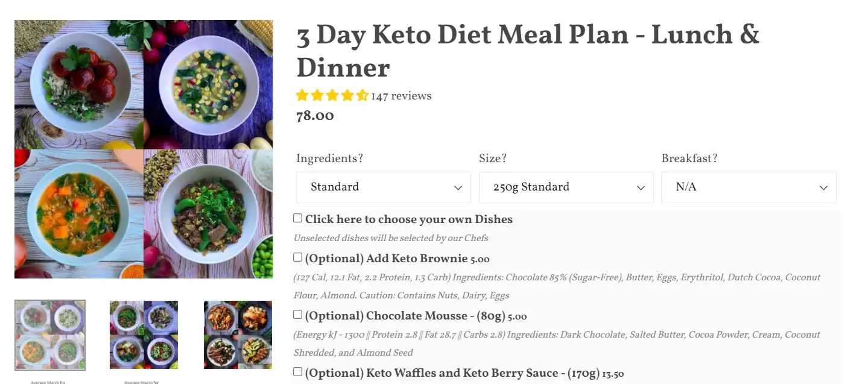This screenshot has height=384, width=868.
Task: Click the third yellow rating star
Action: click(332, 96)
